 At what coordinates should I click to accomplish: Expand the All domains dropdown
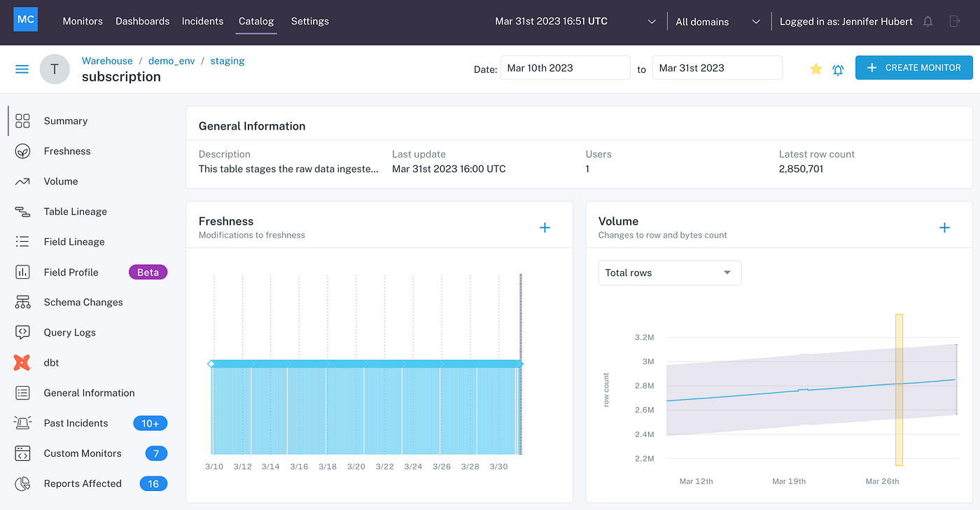pyautogui.click(x=717, y=22)
